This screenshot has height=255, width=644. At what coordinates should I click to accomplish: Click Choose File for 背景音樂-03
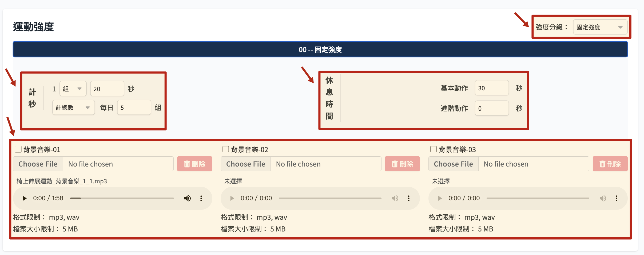pyautogui.click(x=453, y=164)
